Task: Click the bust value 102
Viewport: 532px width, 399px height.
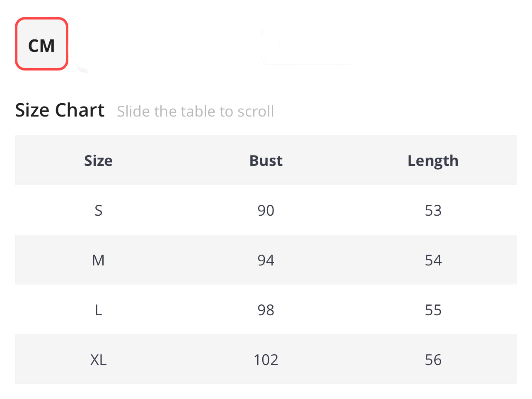Action: coord(266,360)
